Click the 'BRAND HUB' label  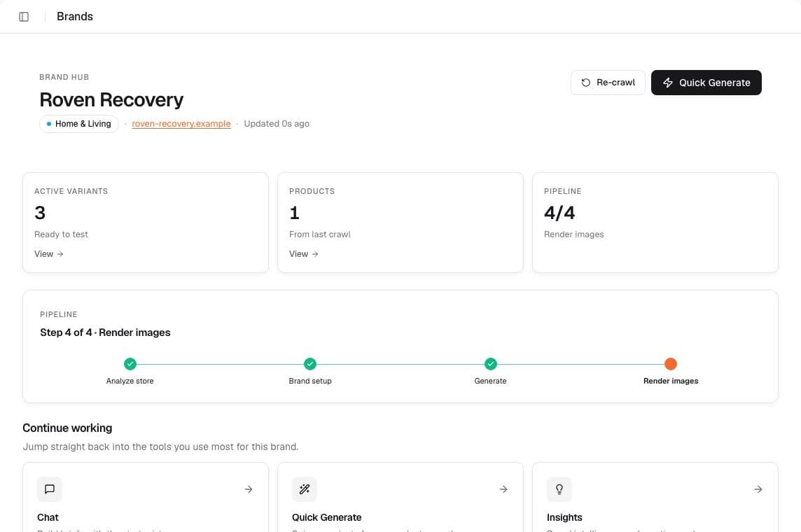pos(64,77)
